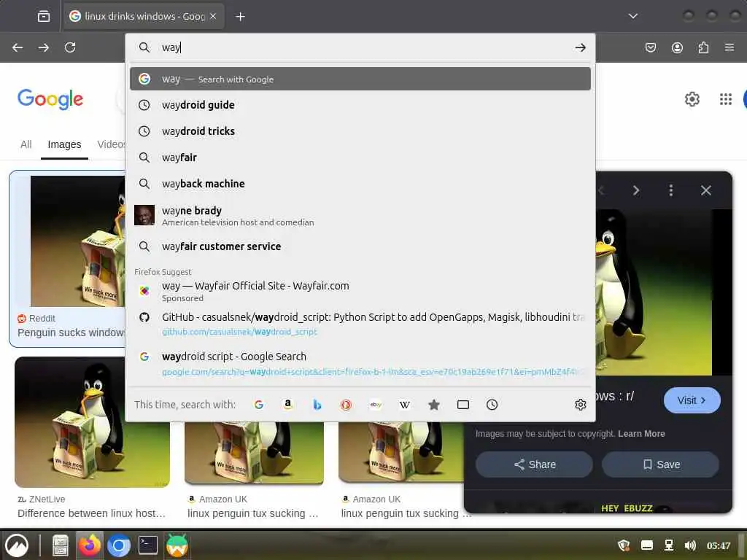Reload the current page

pyautogui.click(x=70, y=47)
